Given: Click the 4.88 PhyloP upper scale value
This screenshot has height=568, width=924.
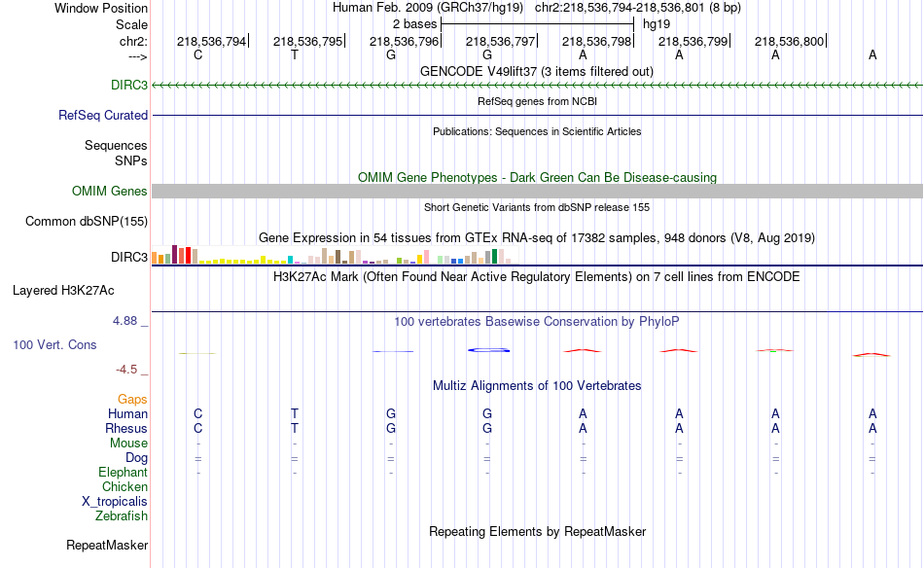Looking at the screenshot, I should (124, 321).
